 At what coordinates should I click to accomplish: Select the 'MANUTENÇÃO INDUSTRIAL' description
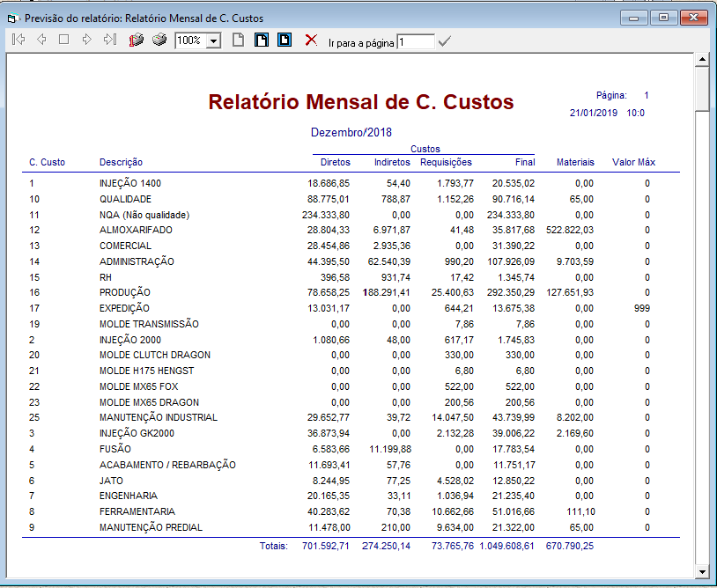coord(159,417)
